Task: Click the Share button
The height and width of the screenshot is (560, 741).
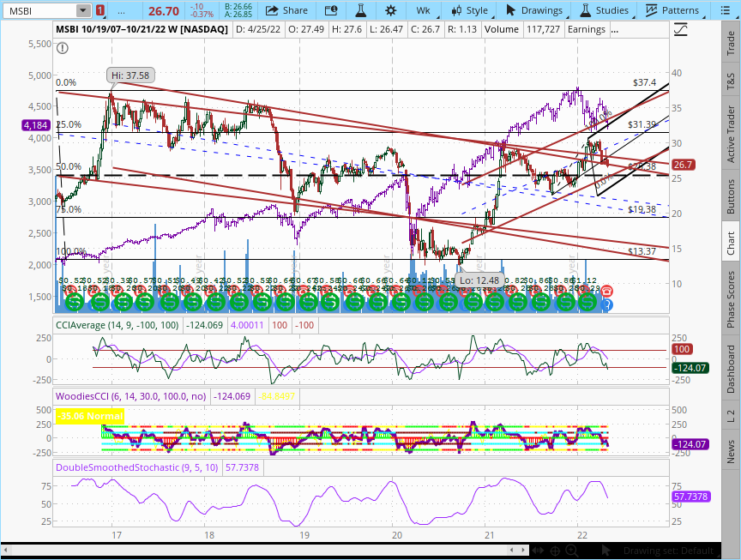Action: pos(286,10)
